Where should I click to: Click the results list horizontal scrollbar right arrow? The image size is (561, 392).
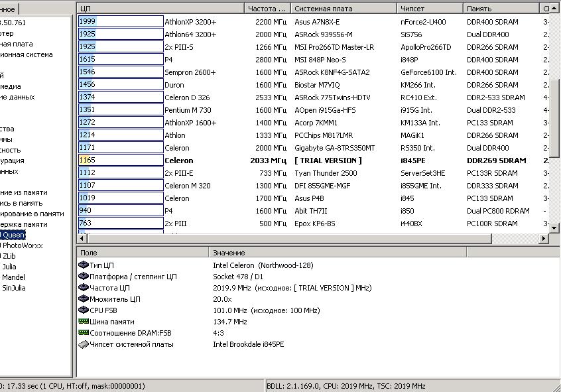[x=544, y=238]
